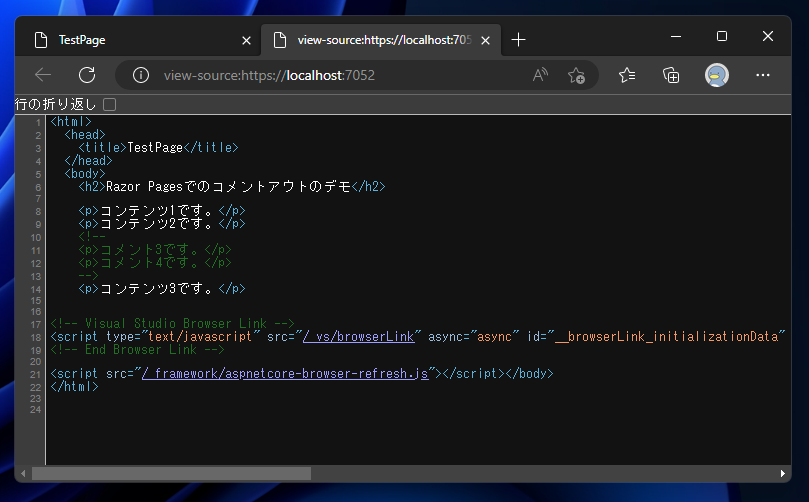Click the horizontal scrollbar thumb
The height and width of the screenshot is (502, 809).
(170, 473)
